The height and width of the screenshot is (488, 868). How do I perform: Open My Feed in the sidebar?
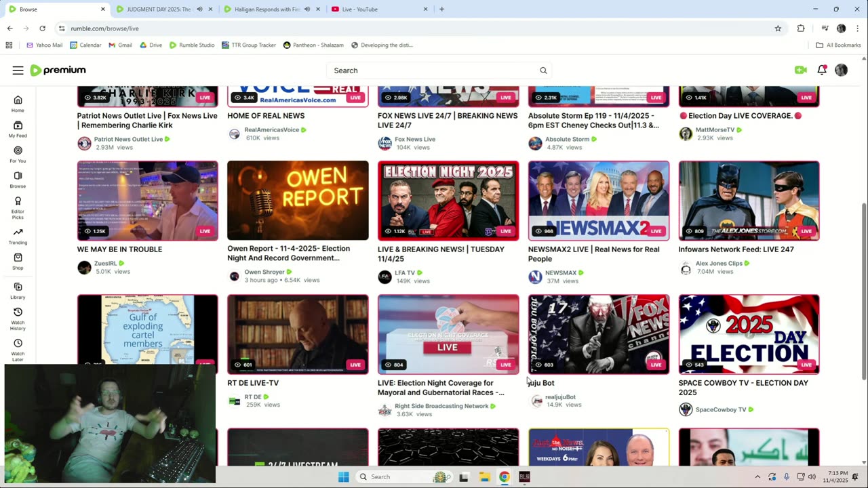[x=18, y=129]
